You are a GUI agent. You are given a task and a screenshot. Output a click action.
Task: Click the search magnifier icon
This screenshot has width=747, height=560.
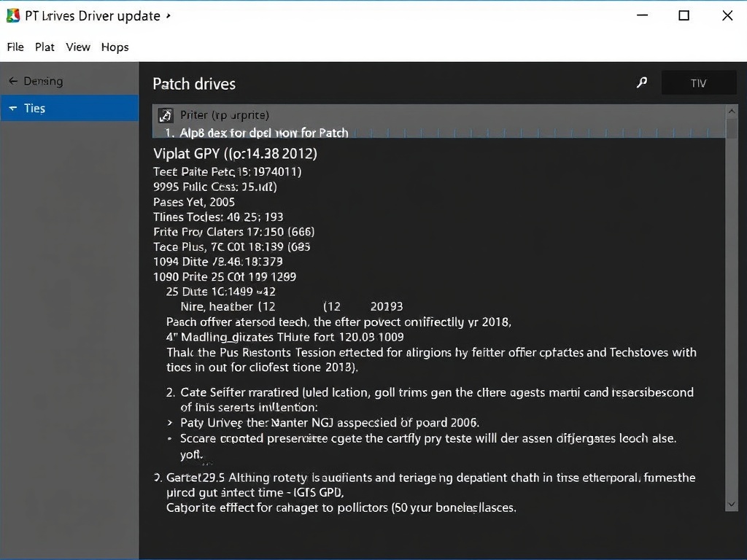[x=641, y=83]
